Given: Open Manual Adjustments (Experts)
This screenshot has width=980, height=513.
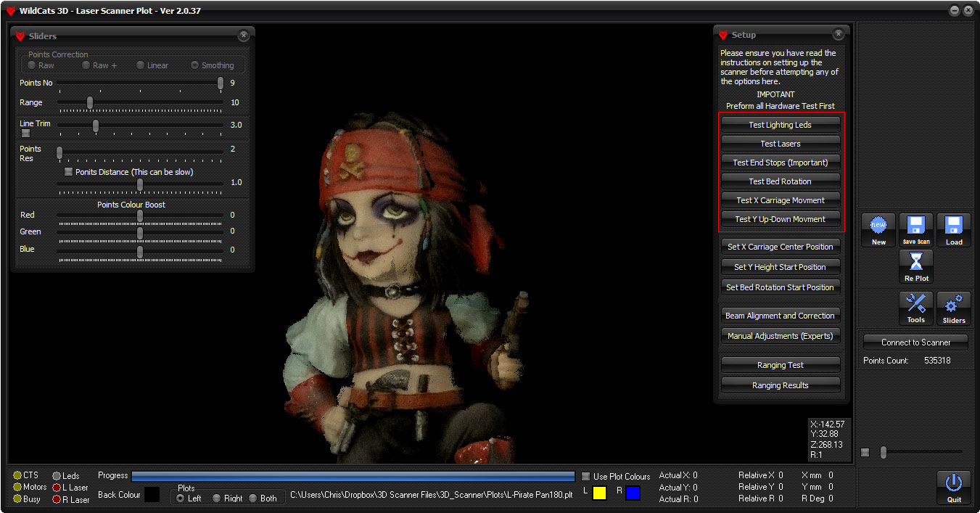Looking at the screenshot, I should click(781, 336).
